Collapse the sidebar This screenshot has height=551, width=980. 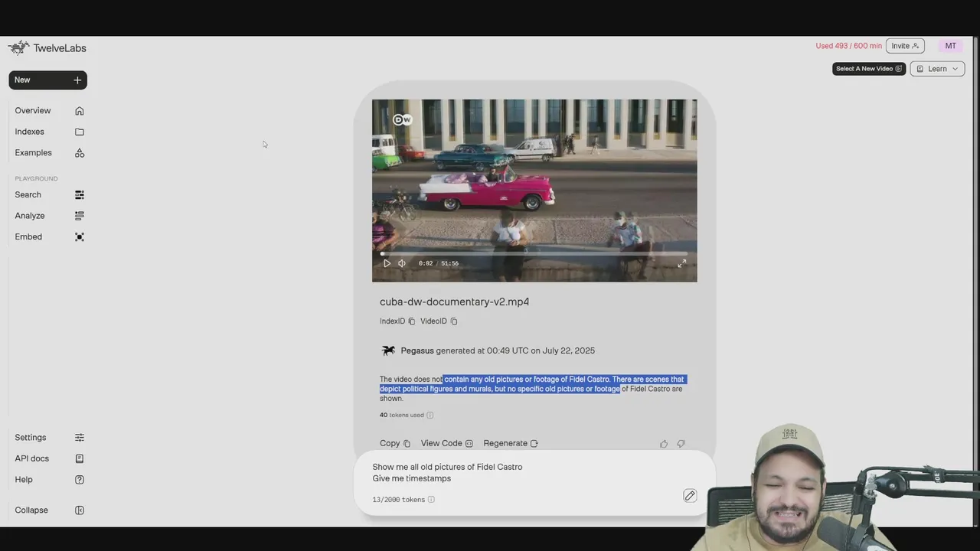[x=49, y=510]
